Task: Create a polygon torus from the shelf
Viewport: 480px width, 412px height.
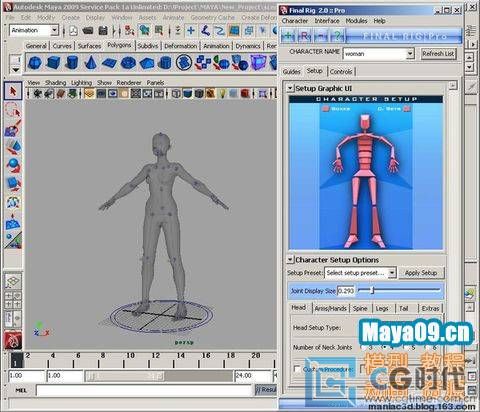Action: point(128,62)
